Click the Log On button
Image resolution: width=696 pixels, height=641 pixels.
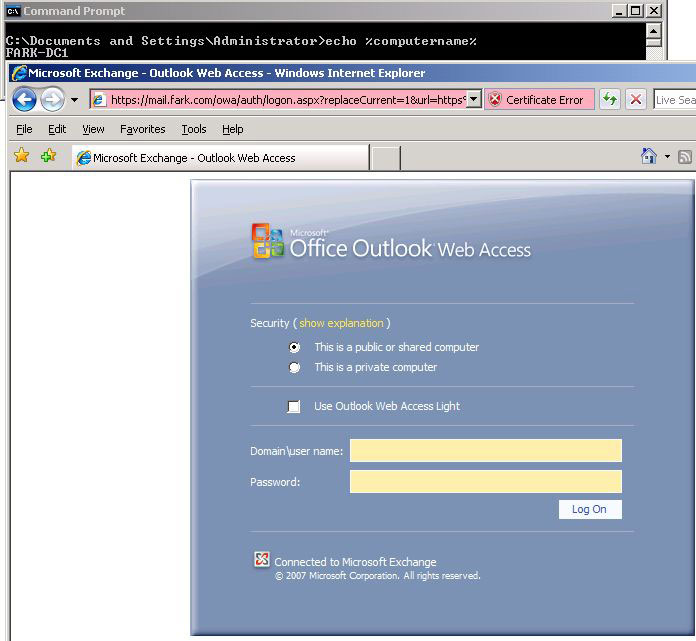[x=589, y=509]
